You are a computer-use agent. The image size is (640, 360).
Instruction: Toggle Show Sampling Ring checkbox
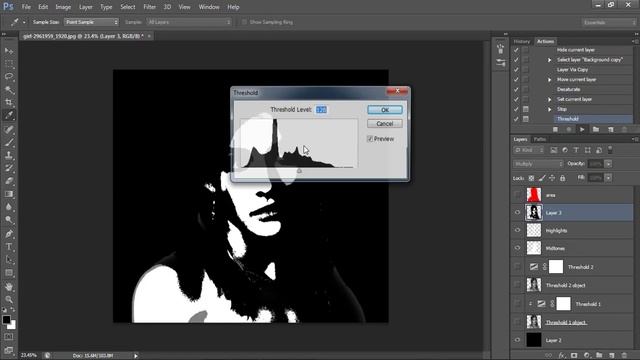(244, 22)
